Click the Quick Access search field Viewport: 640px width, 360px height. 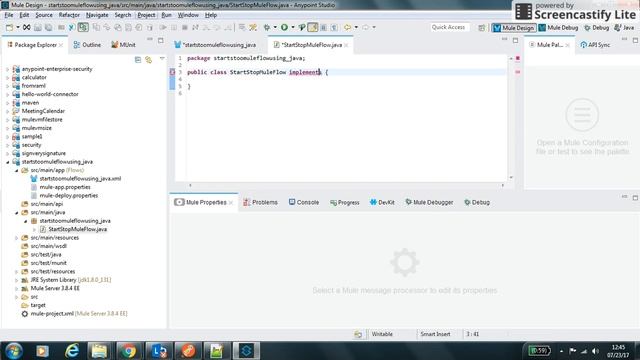coord(449,27)
